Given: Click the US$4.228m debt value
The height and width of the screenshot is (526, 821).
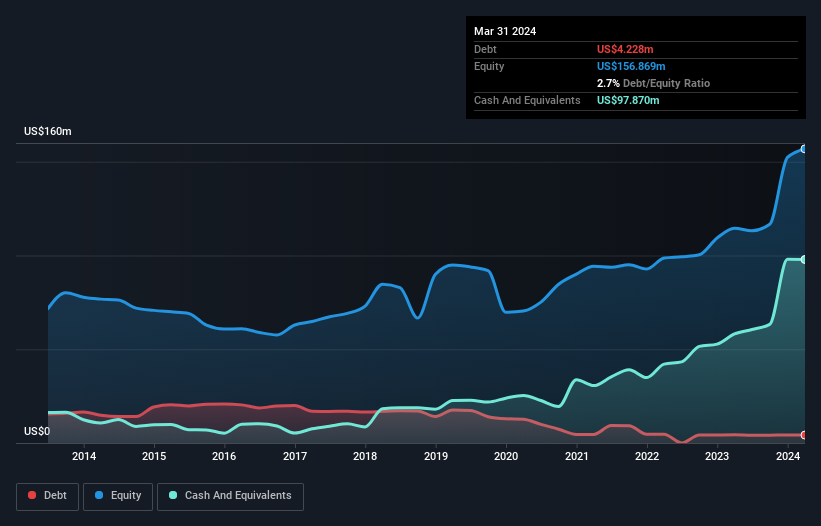Looking at the screenshot, I should pos(625,49).
